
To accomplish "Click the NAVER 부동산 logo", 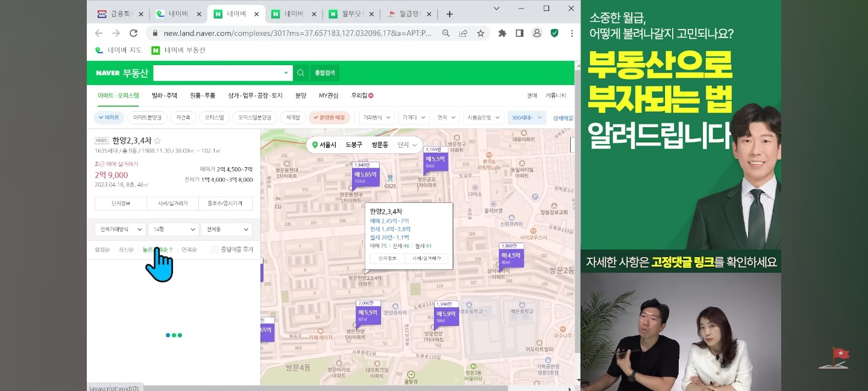I will (121, 73).
